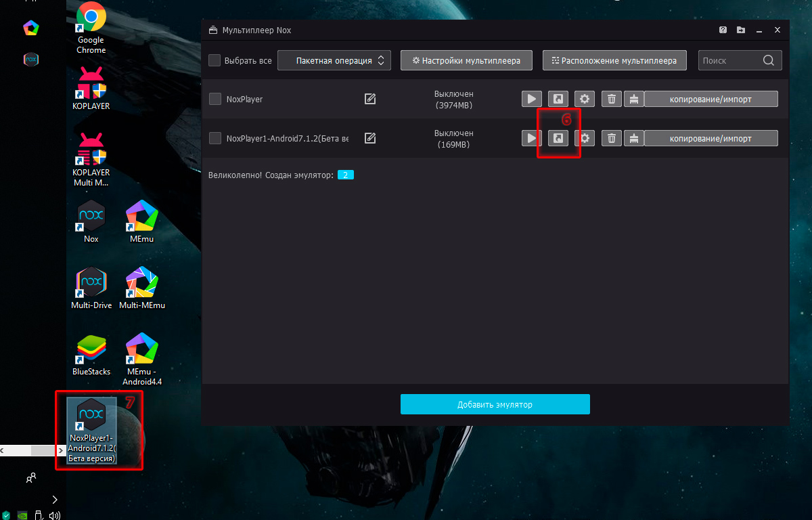Tick the checkbox next to NoxPlayer
Image resolution: width=812 pixels, height=520 pixels.
pos(215,99)
